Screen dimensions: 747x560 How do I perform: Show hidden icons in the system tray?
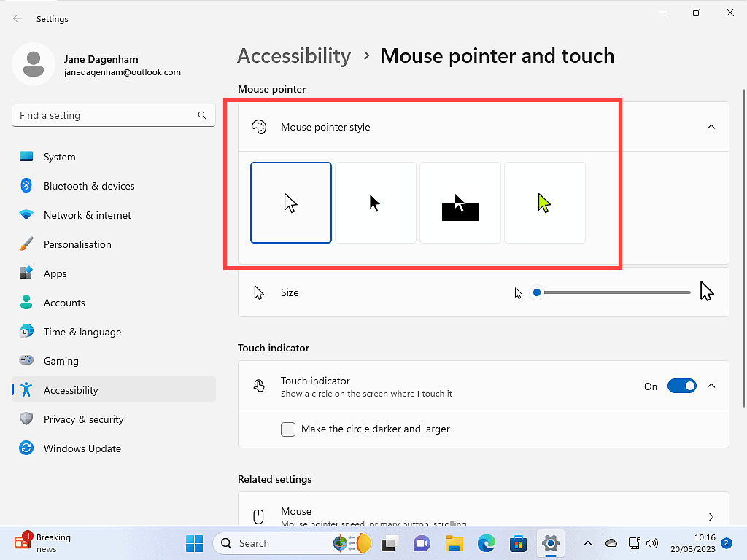pos(588,543)
